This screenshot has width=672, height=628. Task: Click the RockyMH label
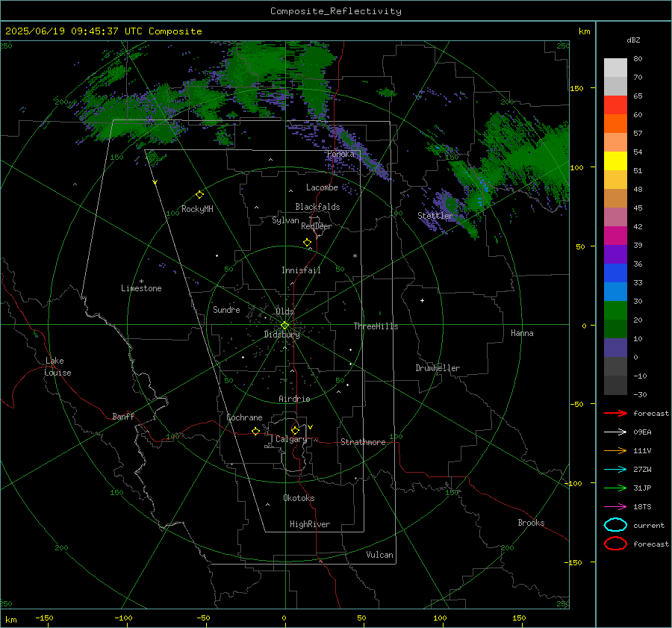197,209
